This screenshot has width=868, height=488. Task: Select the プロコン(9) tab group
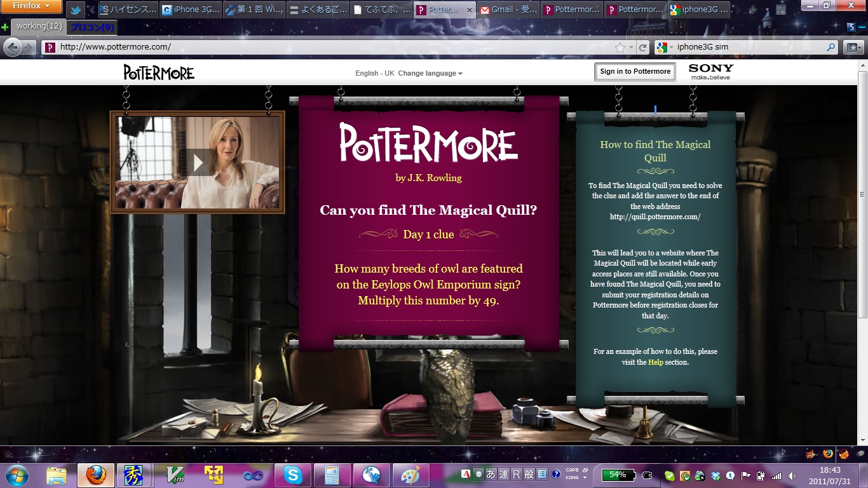tap(92, 27)
